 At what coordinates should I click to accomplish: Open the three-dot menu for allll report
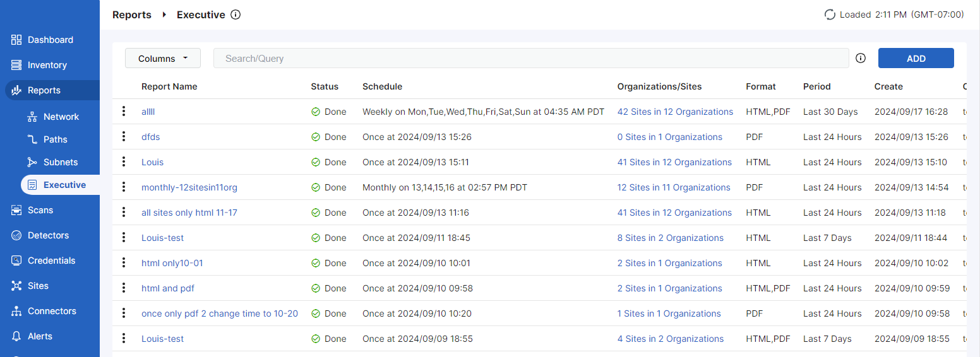coord(124,112)
